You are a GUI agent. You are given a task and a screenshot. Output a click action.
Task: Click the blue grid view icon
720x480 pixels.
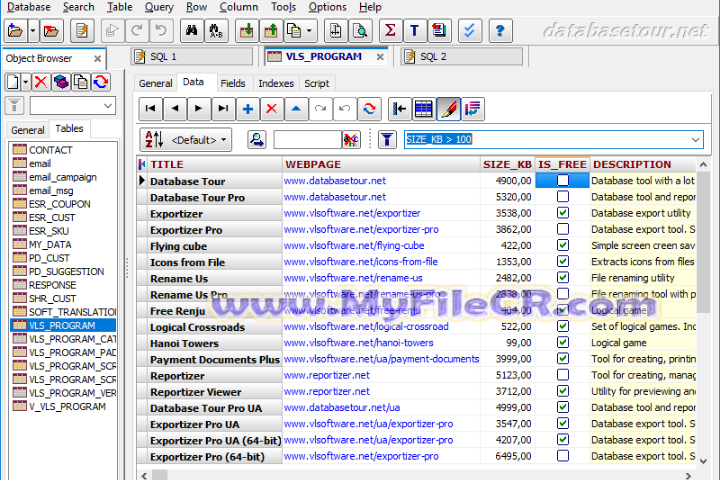(x=423, y=109)
